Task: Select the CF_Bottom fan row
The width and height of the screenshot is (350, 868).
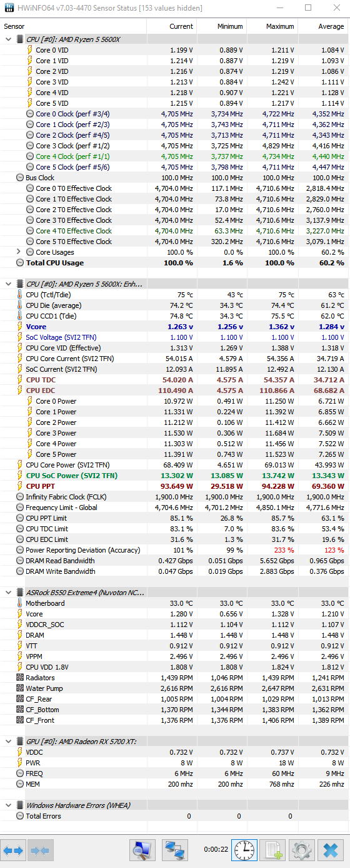Action: pos(174,709)
